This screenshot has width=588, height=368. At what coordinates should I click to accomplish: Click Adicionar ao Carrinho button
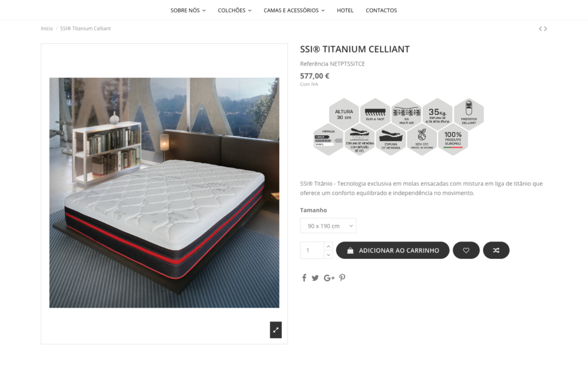coord(393,250)
